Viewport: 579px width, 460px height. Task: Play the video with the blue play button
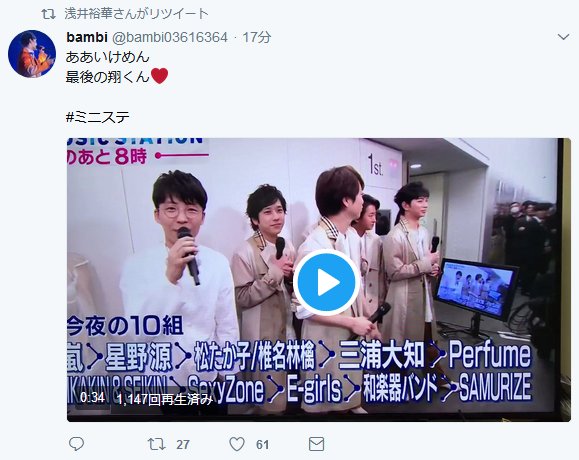[326, 282]
